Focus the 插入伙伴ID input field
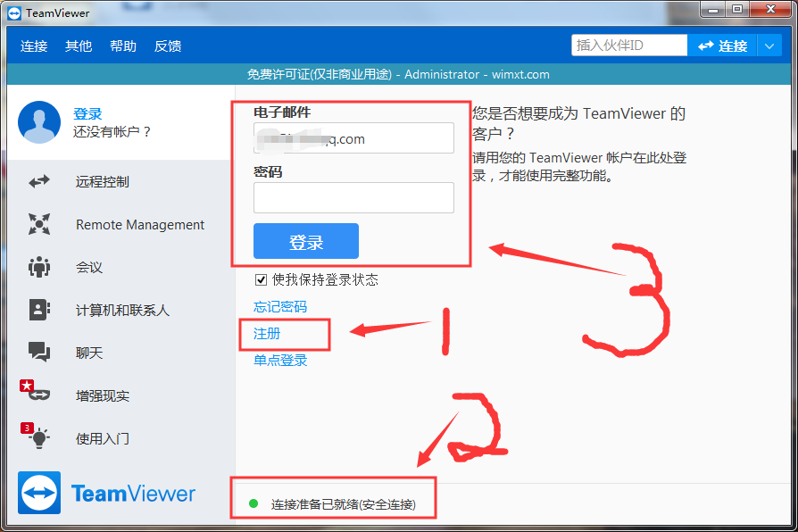This screenshot has width=798, height=532. pos(629,46)
